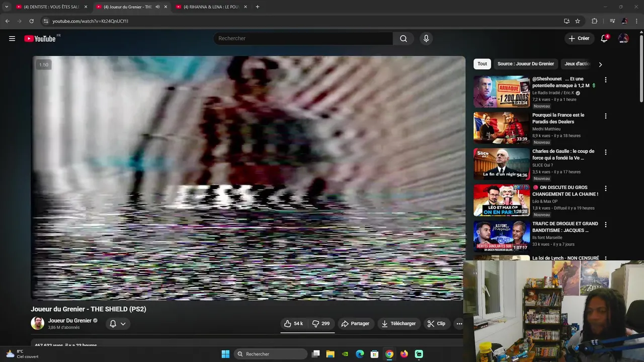This screenshot has height=362, width=644.
Task: Open options for TRAFIC DE DROGUE video
Action: [x=605, y=225]
